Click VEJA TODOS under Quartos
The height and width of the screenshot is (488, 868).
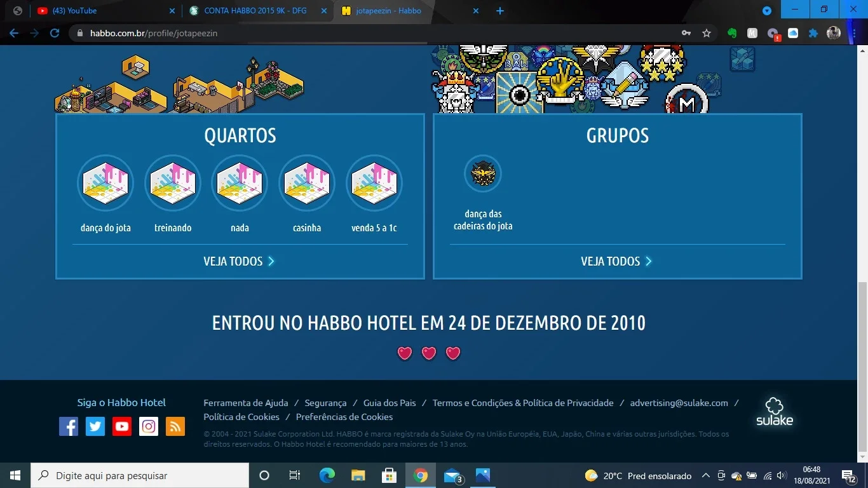(x=240, y=261)
